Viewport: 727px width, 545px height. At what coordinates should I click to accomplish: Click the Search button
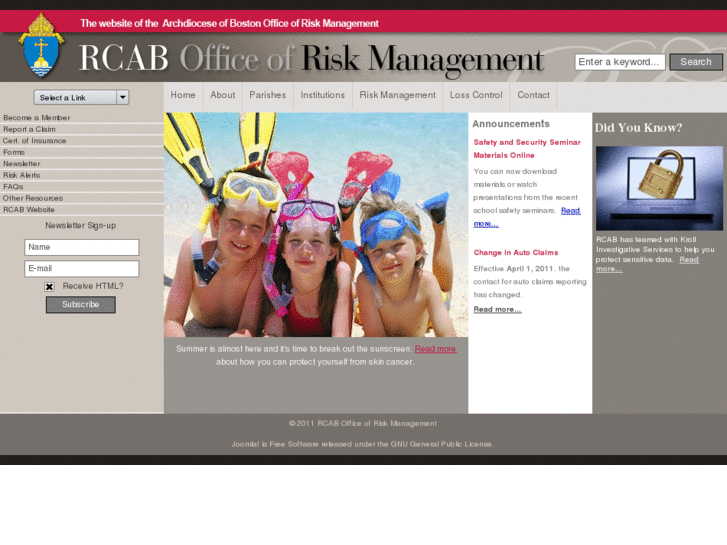pos(696,62)
